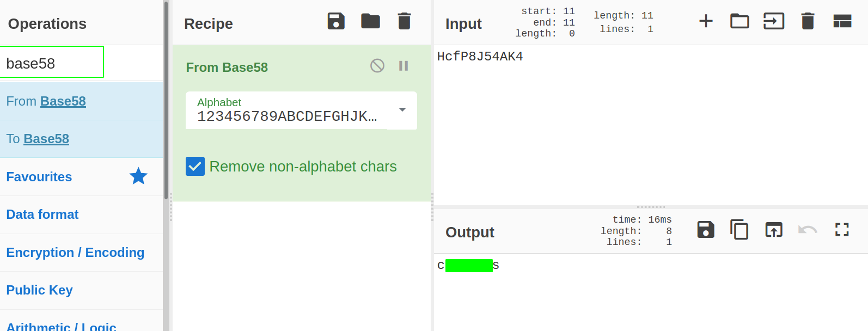Open the Alphabet dropdown

coord(301,110)
